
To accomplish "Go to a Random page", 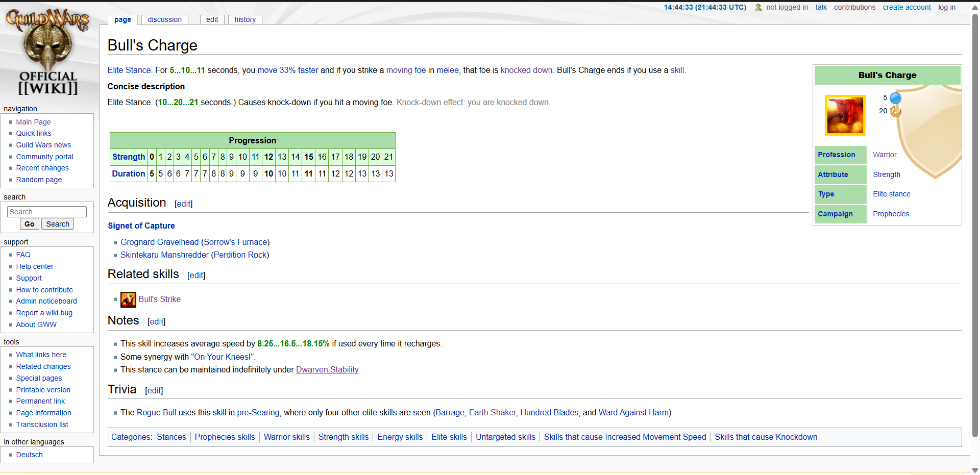I will (x=39, y=180).
